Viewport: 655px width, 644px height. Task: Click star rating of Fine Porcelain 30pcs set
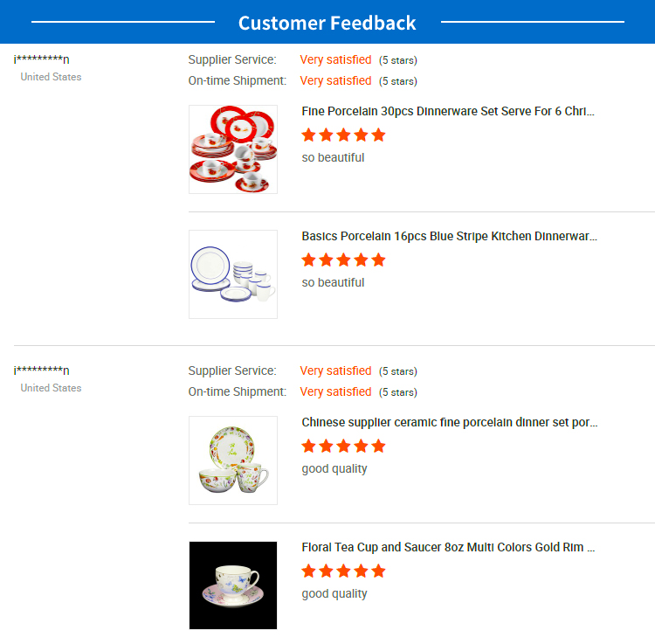click(343, 135)
